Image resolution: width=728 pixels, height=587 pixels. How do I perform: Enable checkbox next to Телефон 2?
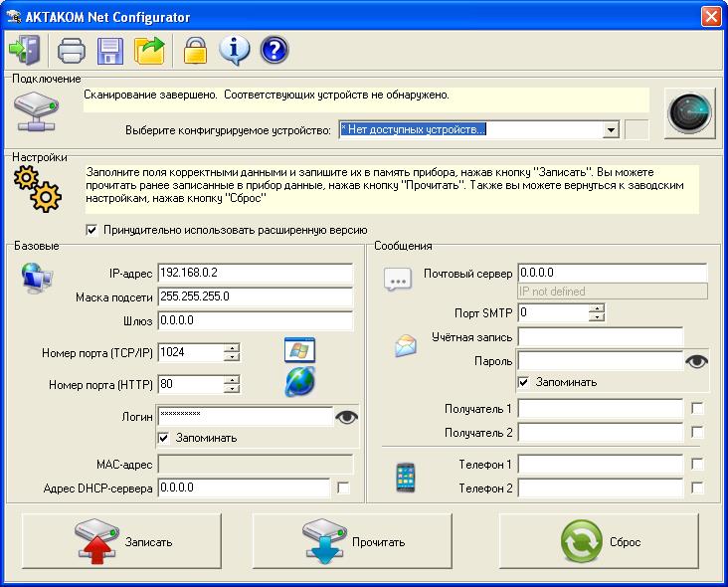tap(697, 488)
